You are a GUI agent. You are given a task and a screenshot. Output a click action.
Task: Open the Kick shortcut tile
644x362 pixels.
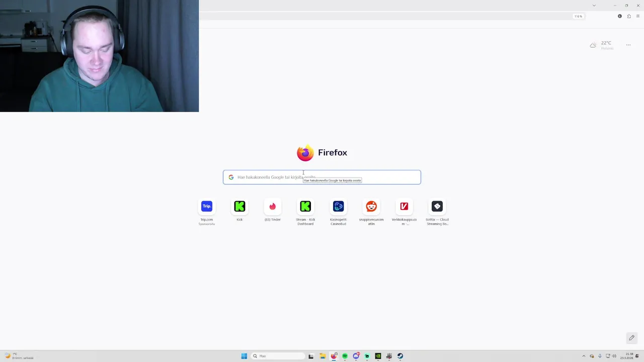[x=239, y=211]
